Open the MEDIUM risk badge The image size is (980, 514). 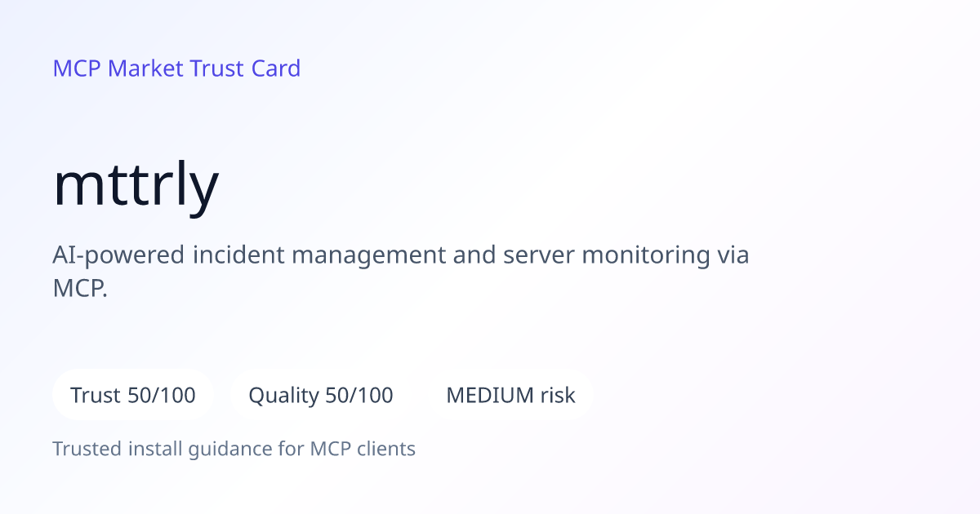(x=510, y=395)
